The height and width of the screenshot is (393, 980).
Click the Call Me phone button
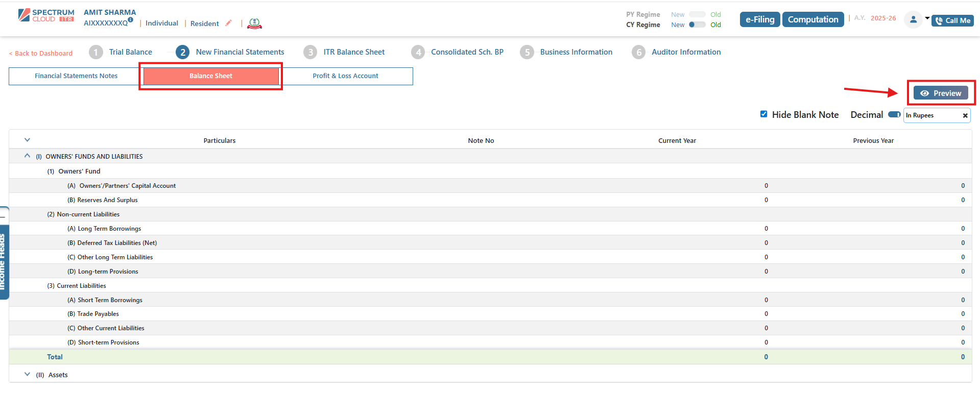coord(952,20)
